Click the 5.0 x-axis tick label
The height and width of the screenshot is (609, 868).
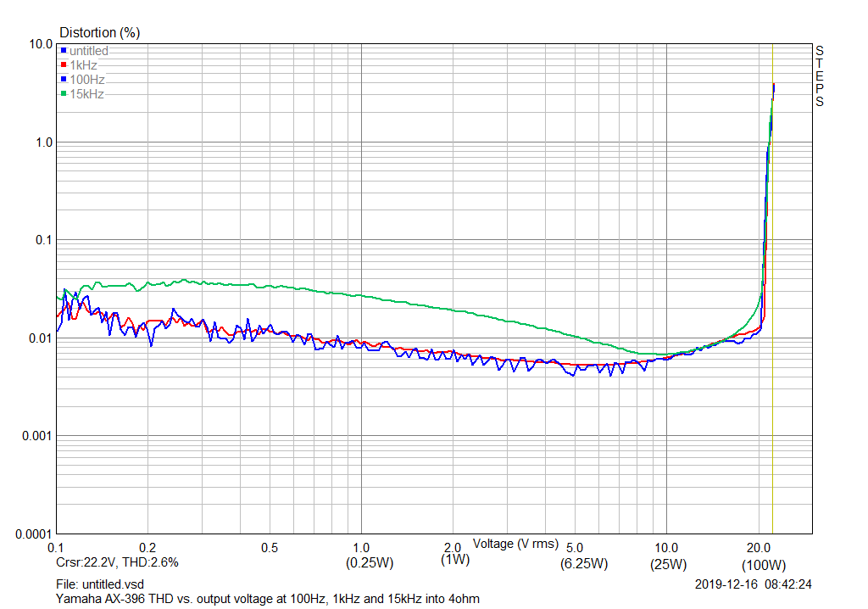point(575,548)
